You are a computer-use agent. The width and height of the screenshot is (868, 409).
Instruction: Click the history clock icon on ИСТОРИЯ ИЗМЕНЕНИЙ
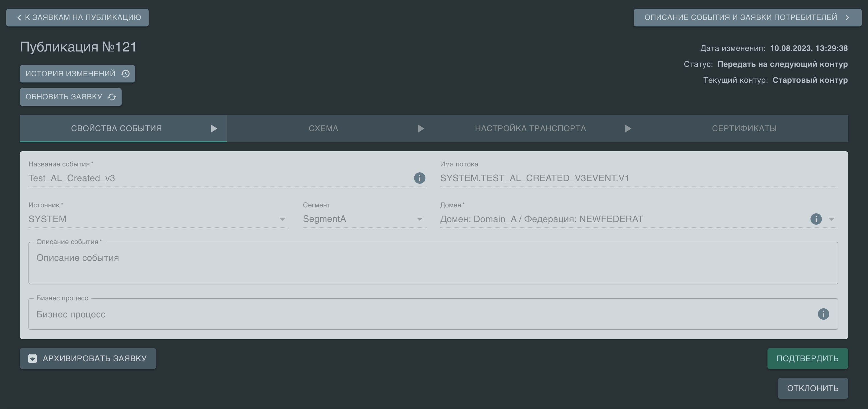[125, 74]
